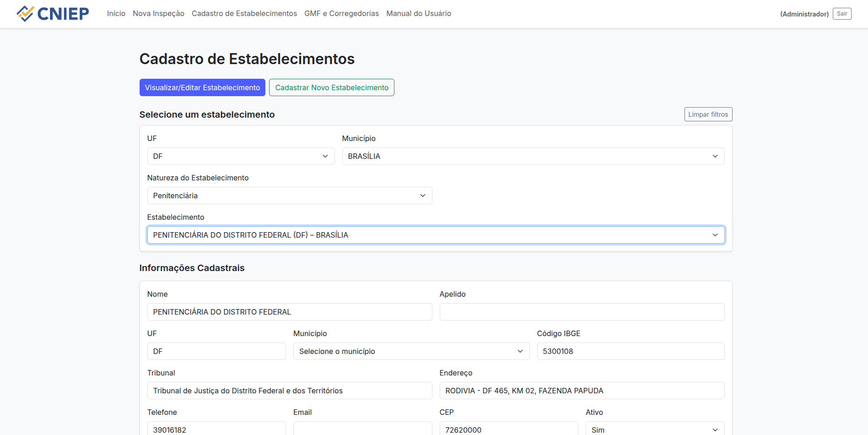This screenshot has width=868, height=435.
Task: Click the Nome input field
Action: pyautogui.click(x=290, y=312)
